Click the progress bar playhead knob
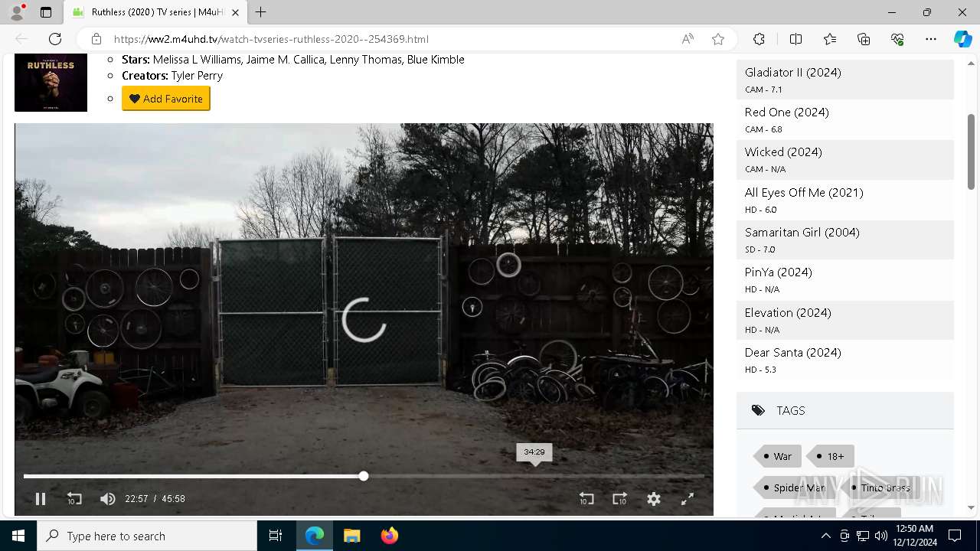The width and height of the screenshot is (980, 551). coord(364,476)
